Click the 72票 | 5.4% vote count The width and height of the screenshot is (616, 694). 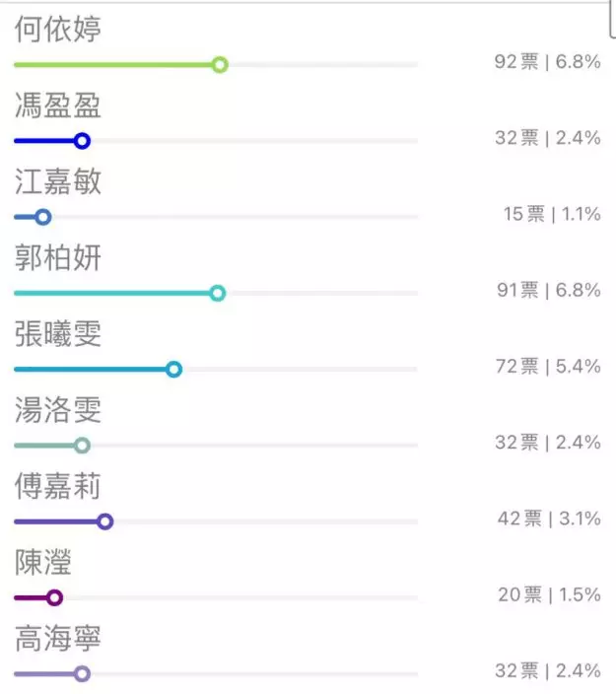tap(547, 367)
